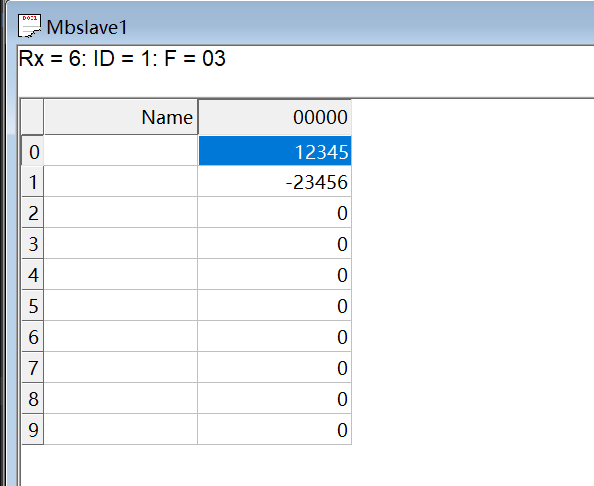Select row header 3
The image size is (594, 486).
(x=33, y=244)
